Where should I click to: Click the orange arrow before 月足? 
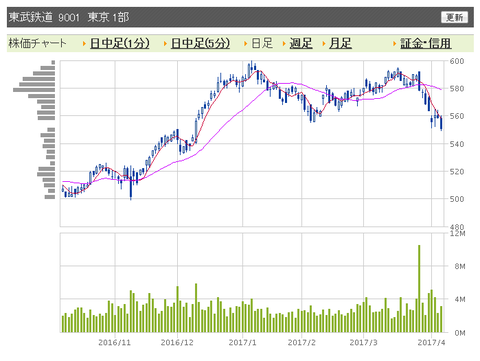click(324, 43)
